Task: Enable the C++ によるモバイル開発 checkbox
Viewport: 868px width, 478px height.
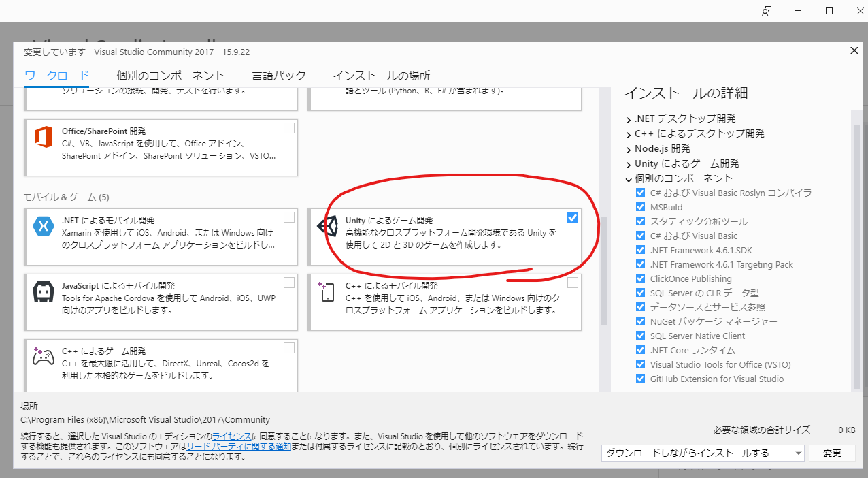Action: coord(573,283)
